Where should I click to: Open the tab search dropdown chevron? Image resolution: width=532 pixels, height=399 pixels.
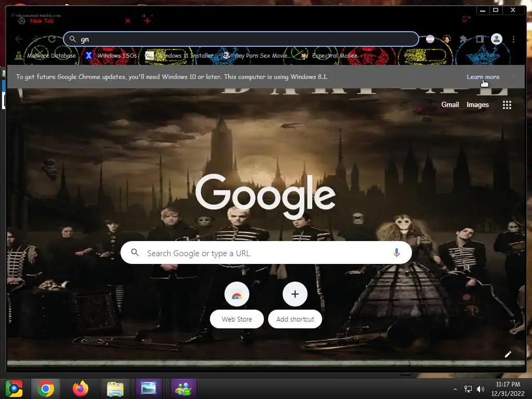pyautogui.click(x=464, y=20)
